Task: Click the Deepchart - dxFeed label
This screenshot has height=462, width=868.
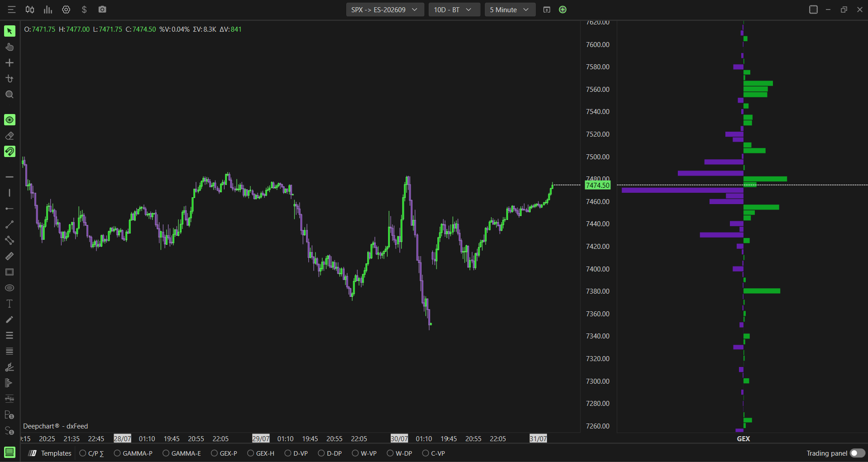Action: (x=55, y=426)
